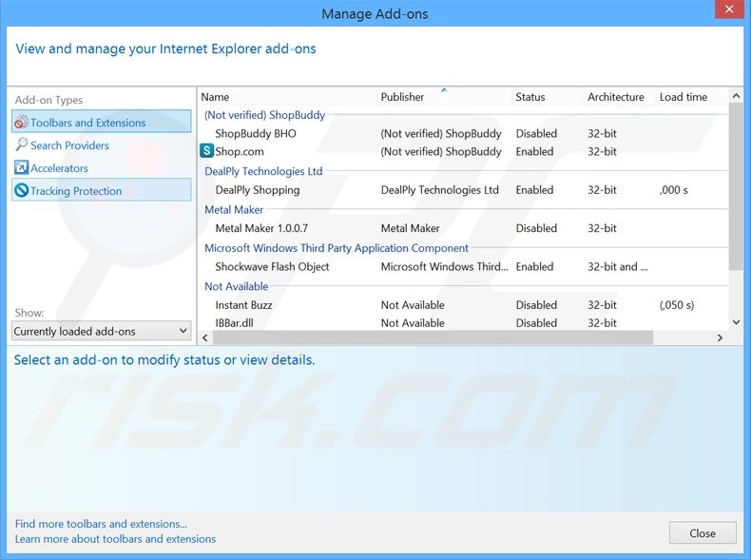Click the Disabled status of ShopBuddy BHO
Image resolution: width=751 pixels, height=560 pixels.
click(536, 134)
